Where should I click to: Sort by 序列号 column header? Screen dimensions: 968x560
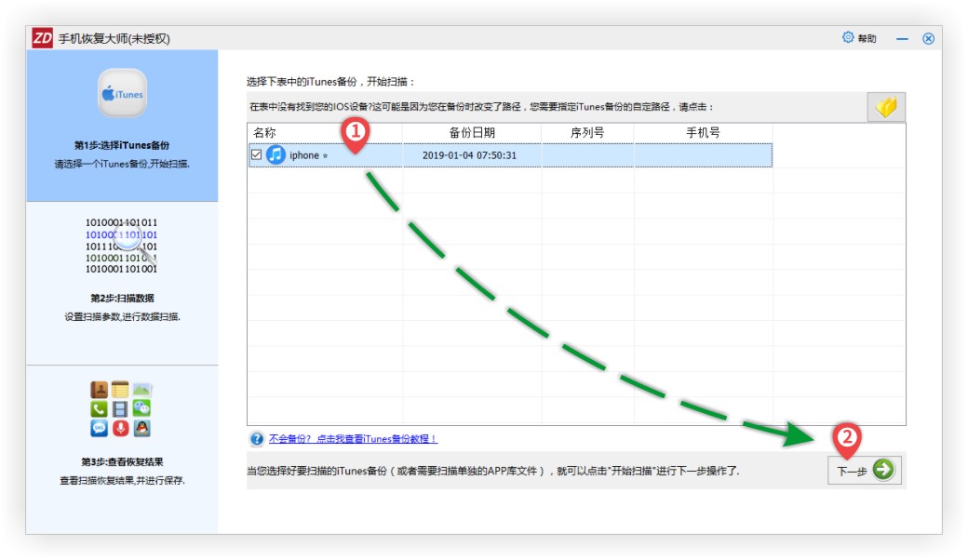click(587, 133)
